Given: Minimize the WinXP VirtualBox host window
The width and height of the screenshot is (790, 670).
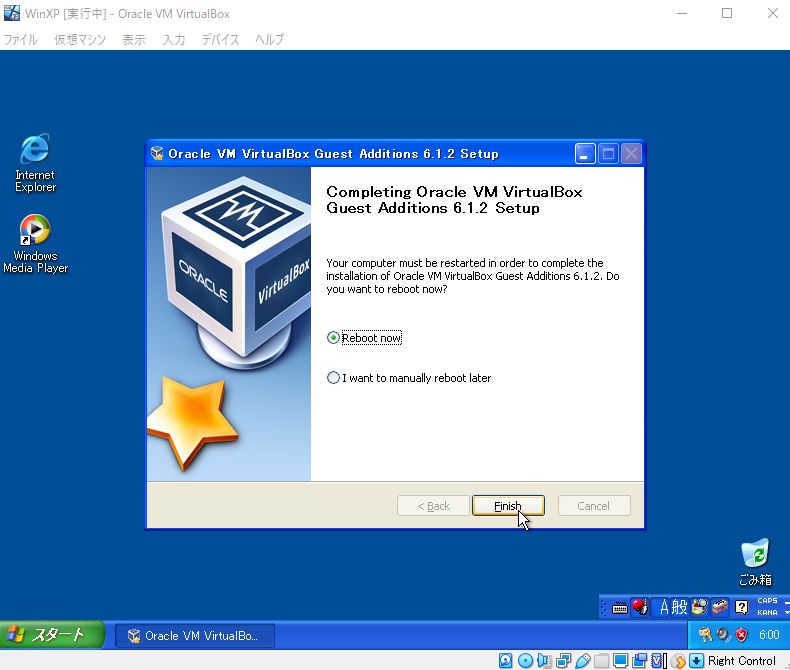Looking at the screenshot, I should coord(682,13).
